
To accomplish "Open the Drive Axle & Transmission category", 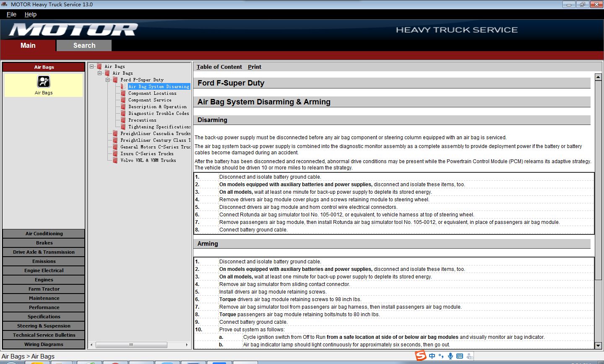I will tap(44, 252).
